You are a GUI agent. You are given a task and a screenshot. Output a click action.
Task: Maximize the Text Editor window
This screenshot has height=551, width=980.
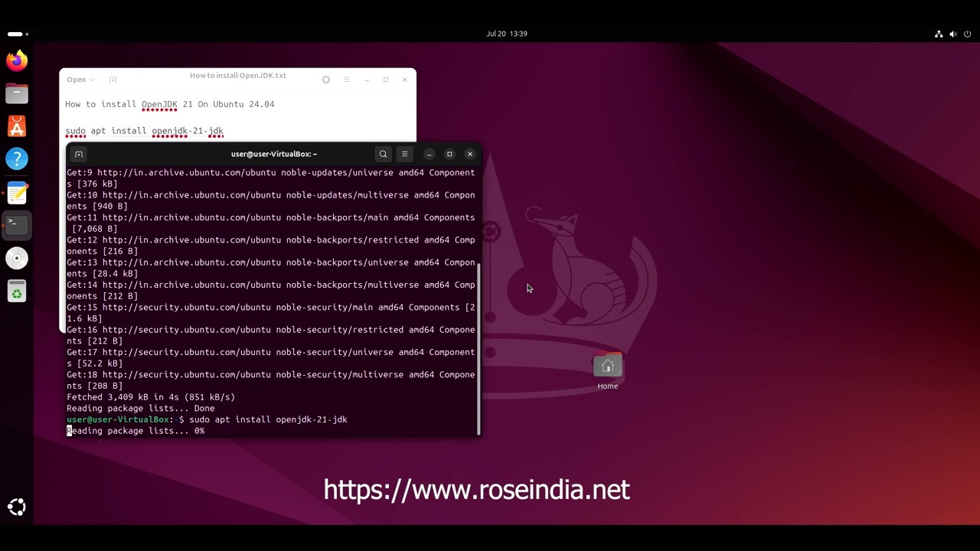point(386,80)
